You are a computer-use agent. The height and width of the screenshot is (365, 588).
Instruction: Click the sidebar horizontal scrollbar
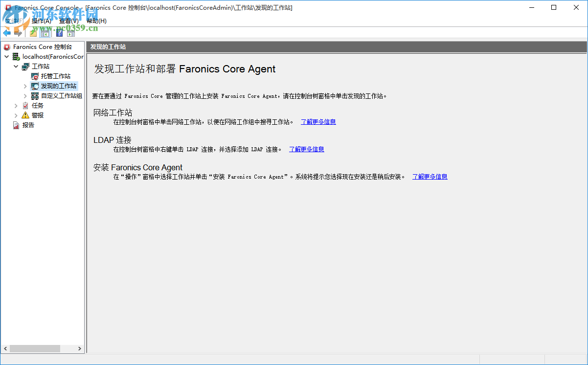(35, 348)
